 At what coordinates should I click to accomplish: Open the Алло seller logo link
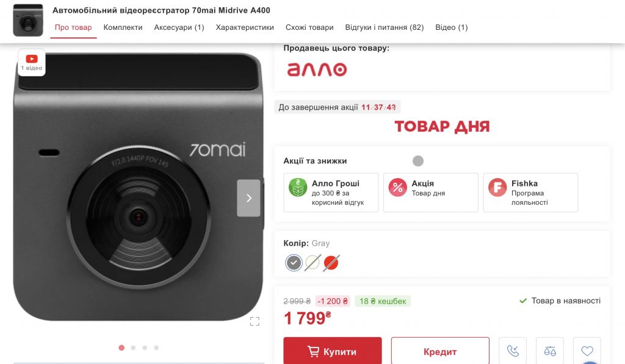(317, 70)
